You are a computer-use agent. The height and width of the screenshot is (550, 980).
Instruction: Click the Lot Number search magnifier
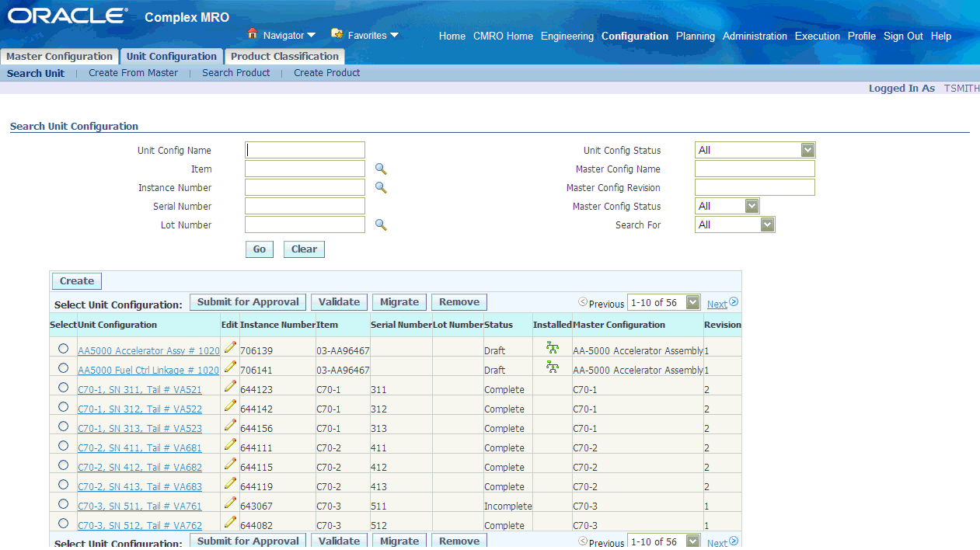381,225
